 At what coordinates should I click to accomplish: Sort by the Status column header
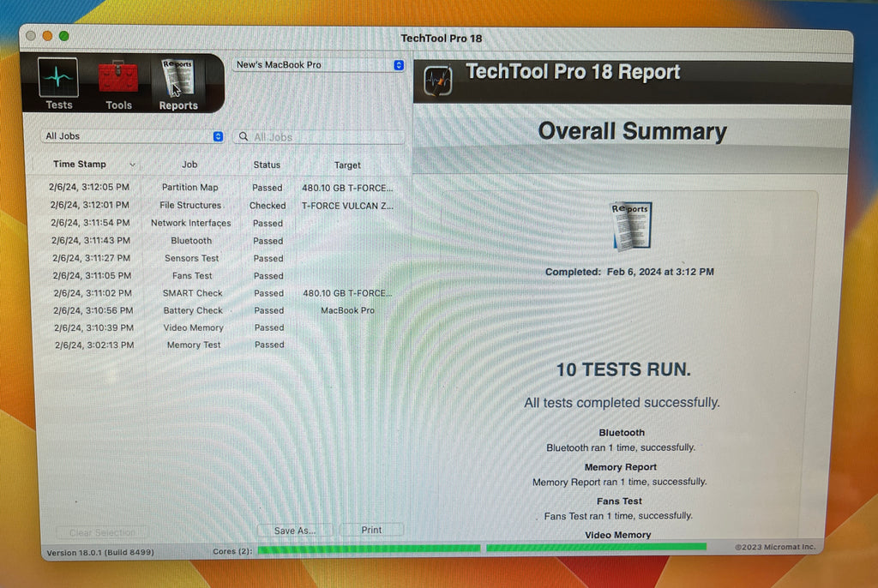[267, 165]
